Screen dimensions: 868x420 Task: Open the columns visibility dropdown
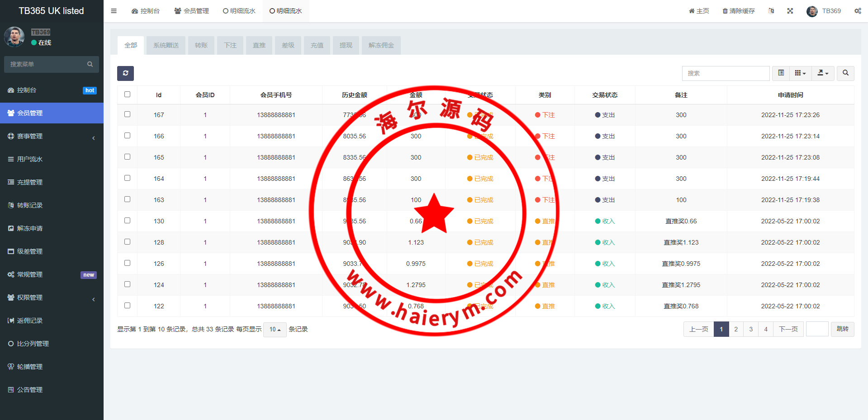click(x=800, y=73)
